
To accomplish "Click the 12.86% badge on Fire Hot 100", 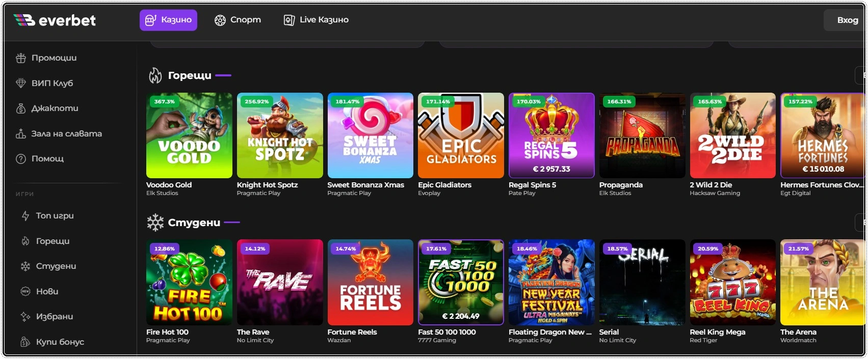I will (165, 249).
